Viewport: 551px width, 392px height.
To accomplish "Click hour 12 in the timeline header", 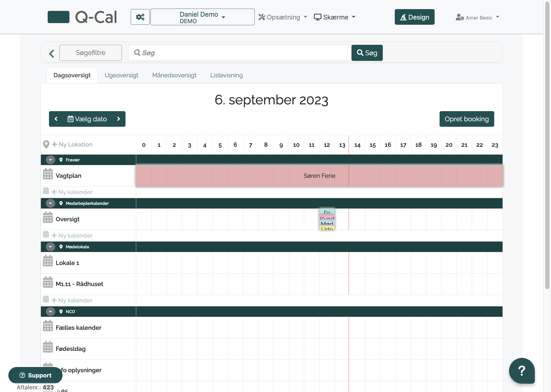I will coord(327,145).
